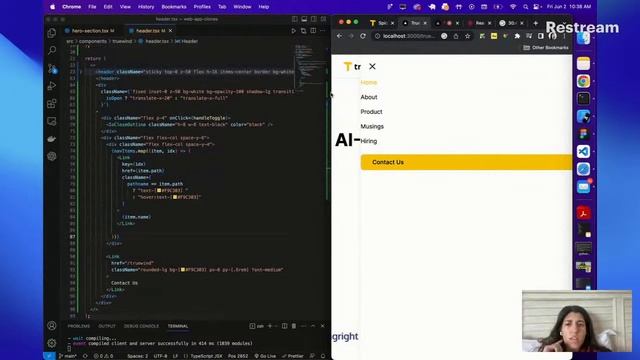The height and width of the screenshot is (360, 640).
Task: Open the Other Bookmarks folder in Chrome
Action: [546, 48]
